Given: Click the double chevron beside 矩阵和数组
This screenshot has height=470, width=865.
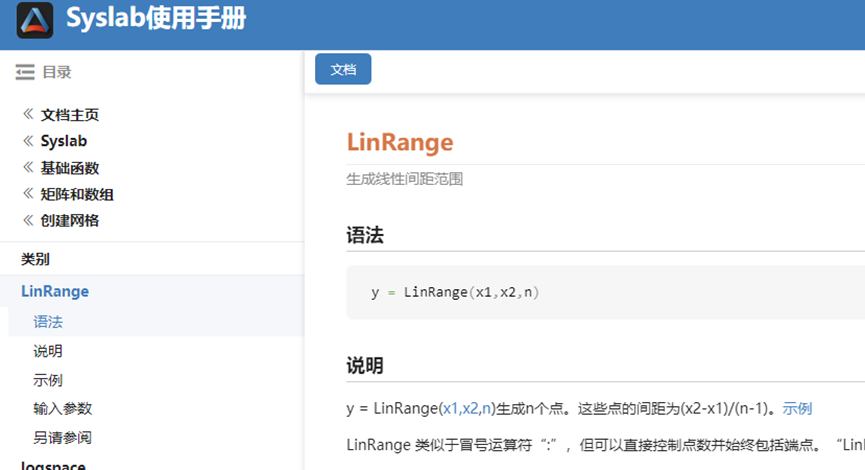Looking at the screenshot, I should click(28, 194).
